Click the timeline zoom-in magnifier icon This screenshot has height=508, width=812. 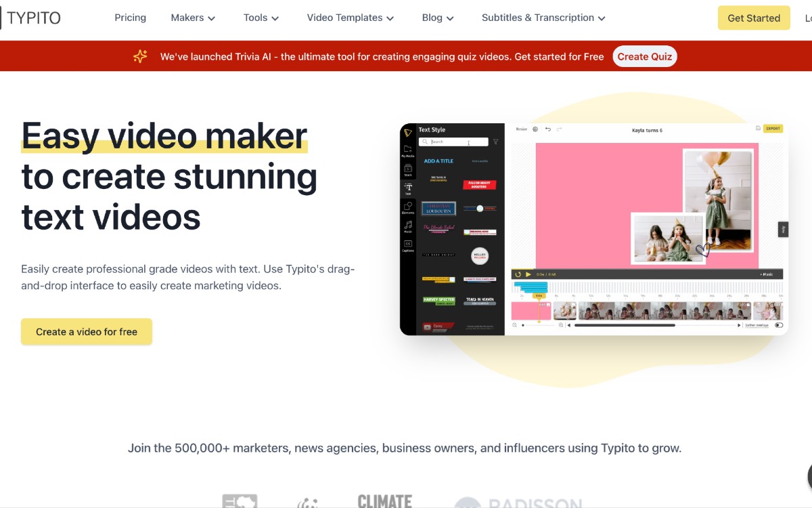(560, 325)
